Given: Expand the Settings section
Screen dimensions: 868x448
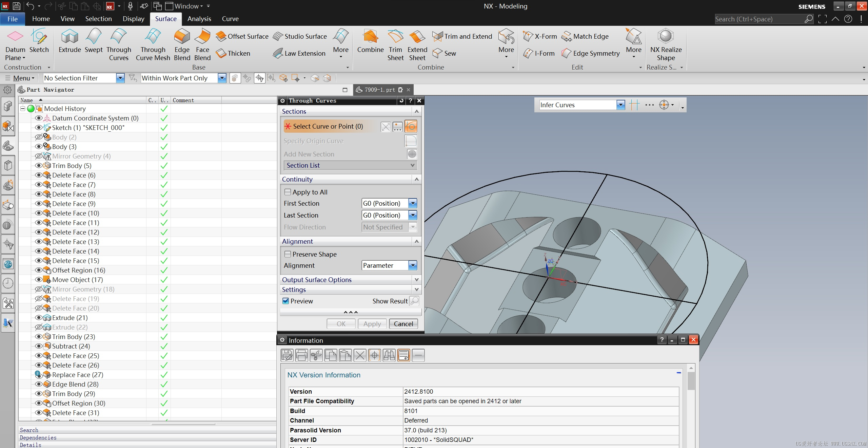Looking at the screenshot, I should [x=351, y=290].
